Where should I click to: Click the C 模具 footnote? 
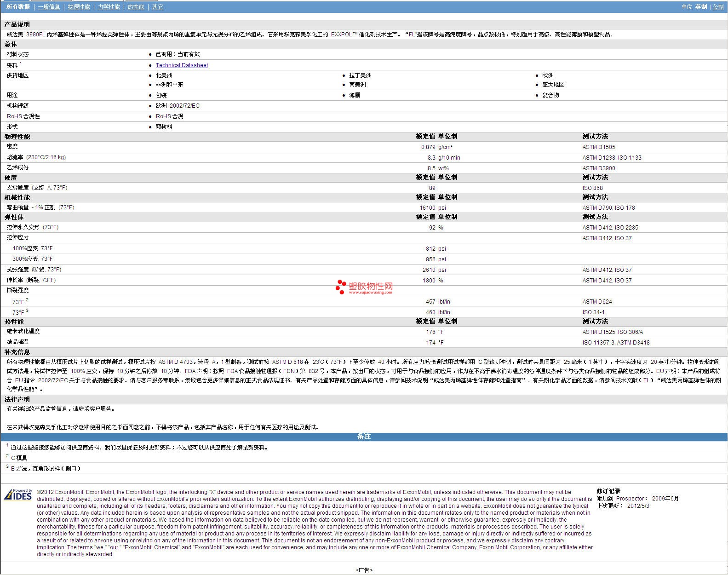(19, 458)
